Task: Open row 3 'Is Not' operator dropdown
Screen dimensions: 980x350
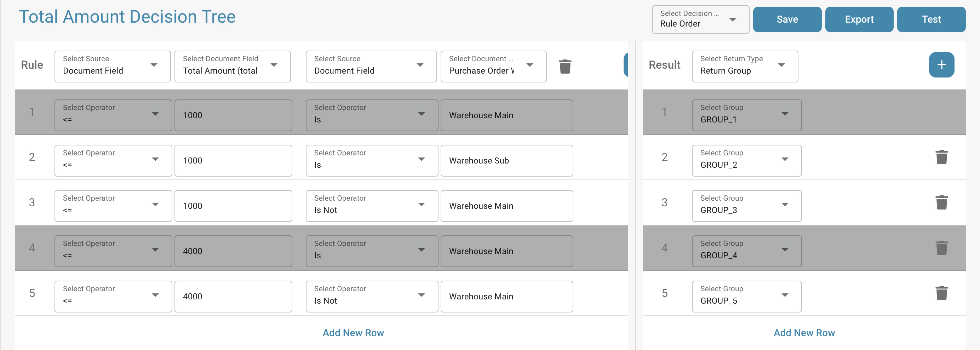Action: click(372, 206)
